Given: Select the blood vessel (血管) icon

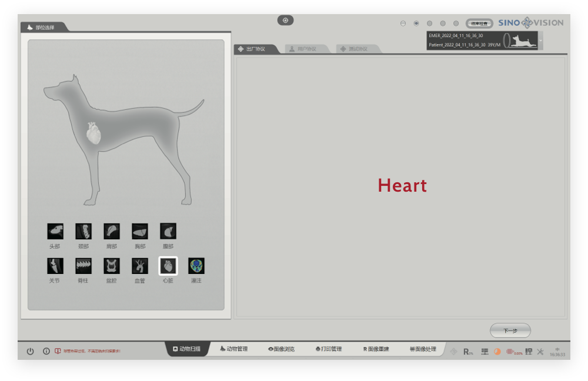Looking at the screenshot, I should [140, 266].
